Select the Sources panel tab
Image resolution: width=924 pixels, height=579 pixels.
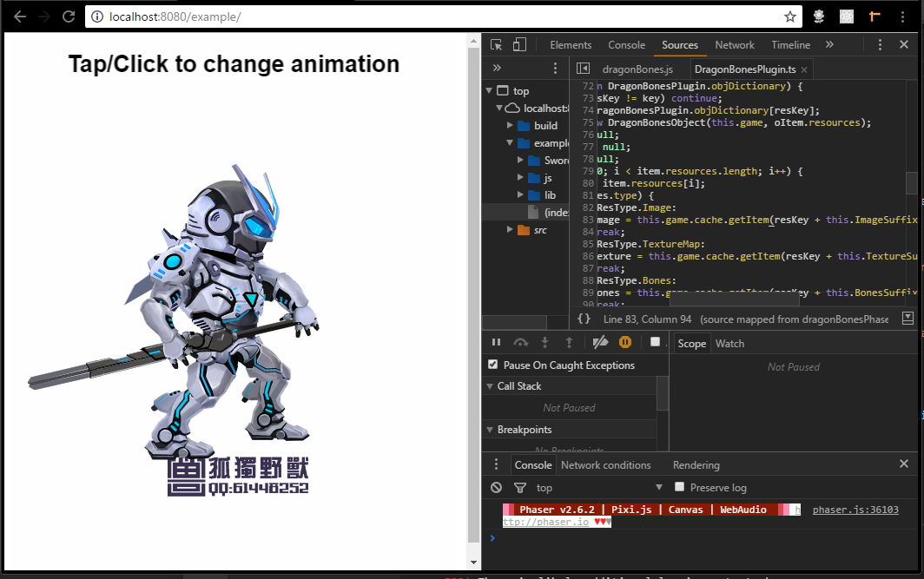(x=679, y=45)
